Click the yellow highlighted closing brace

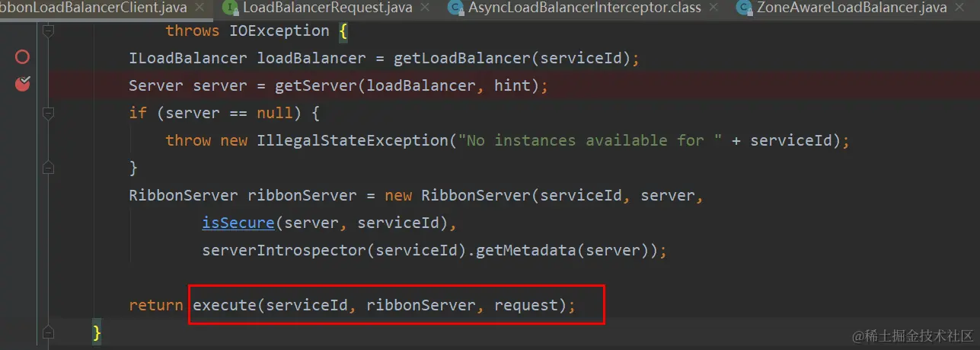[97, 332]
